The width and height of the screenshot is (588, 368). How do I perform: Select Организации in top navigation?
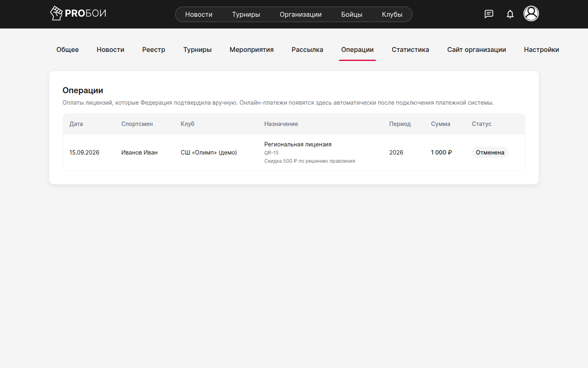[301, 14]
